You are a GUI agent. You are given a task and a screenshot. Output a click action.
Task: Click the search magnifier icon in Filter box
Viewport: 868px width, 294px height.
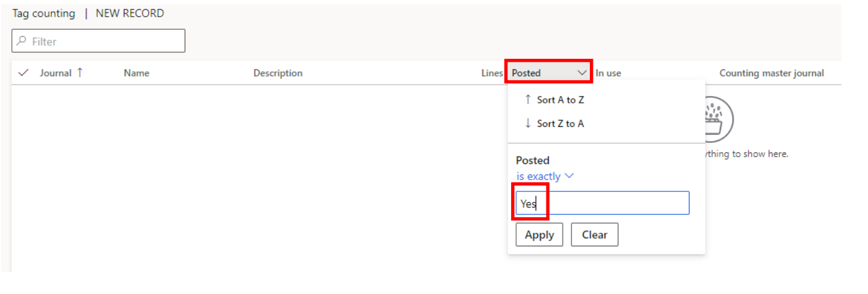[x=22, y=41]
